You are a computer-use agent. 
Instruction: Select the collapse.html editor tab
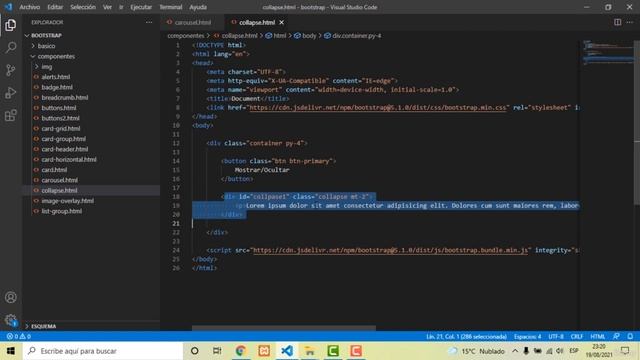click(256, 22)
